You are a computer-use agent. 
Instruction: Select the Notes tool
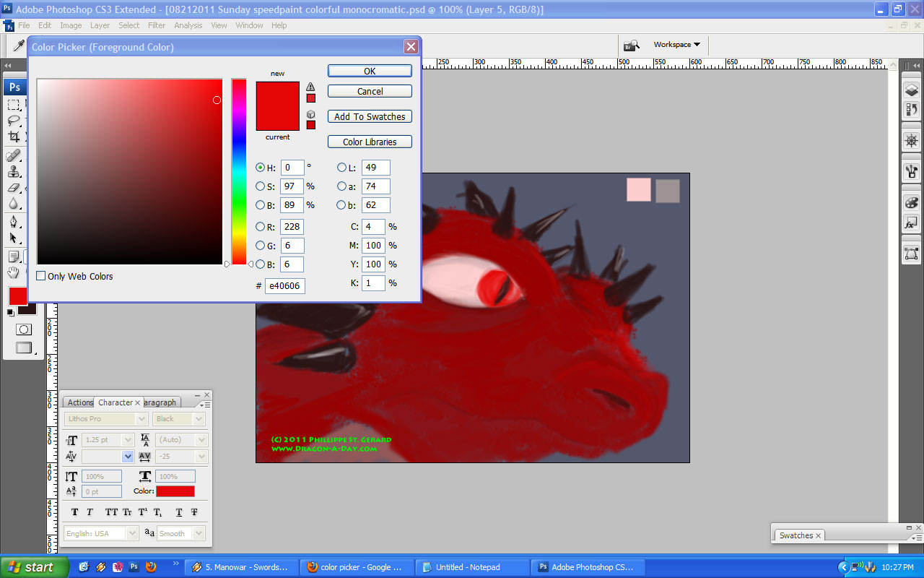pyautogui.click(x=14, y=256)
